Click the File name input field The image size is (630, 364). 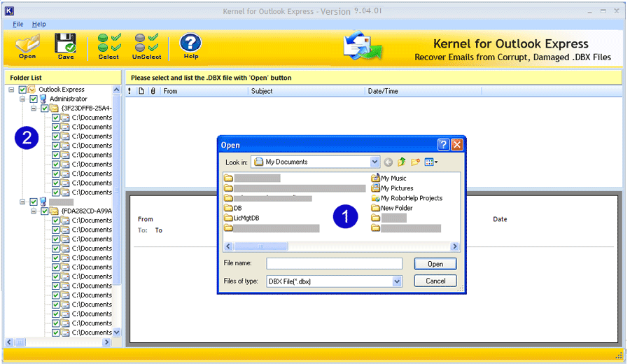click(x=335, y=264)
